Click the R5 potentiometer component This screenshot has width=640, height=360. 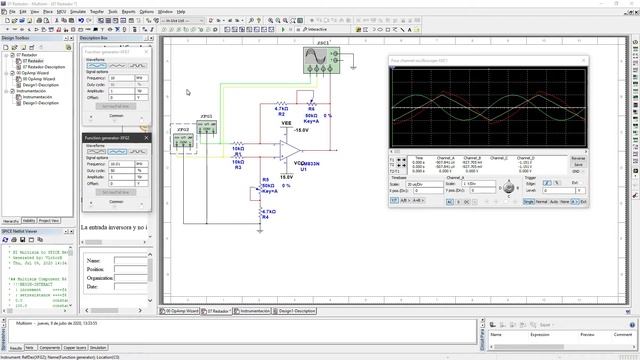tap(260, 189)
